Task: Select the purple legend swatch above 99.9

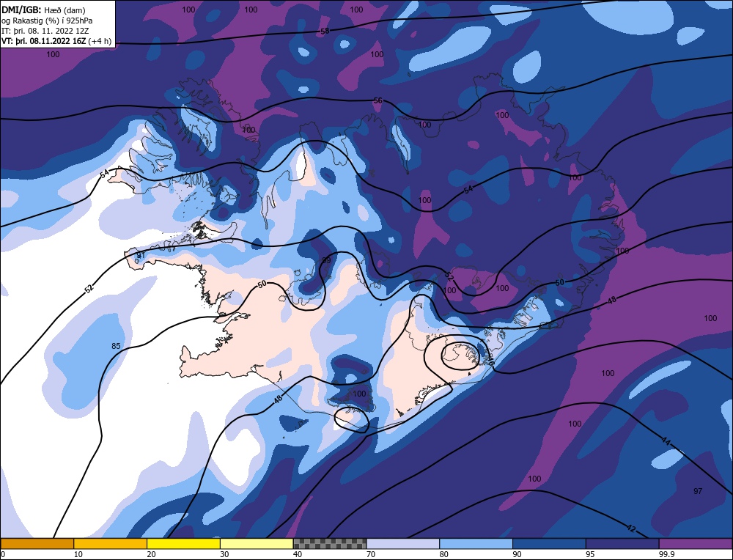Action: (x=696, y=543)
